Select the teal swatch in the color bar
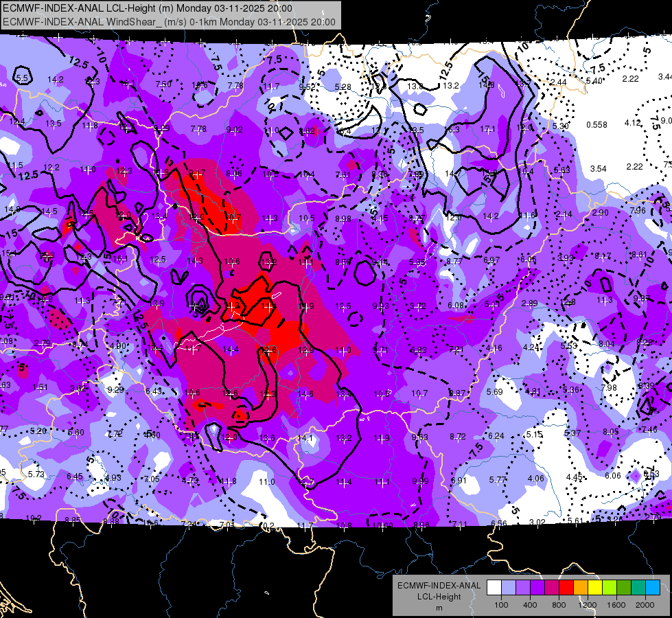This screenshot has height=618, width=672. coord(638,587)
